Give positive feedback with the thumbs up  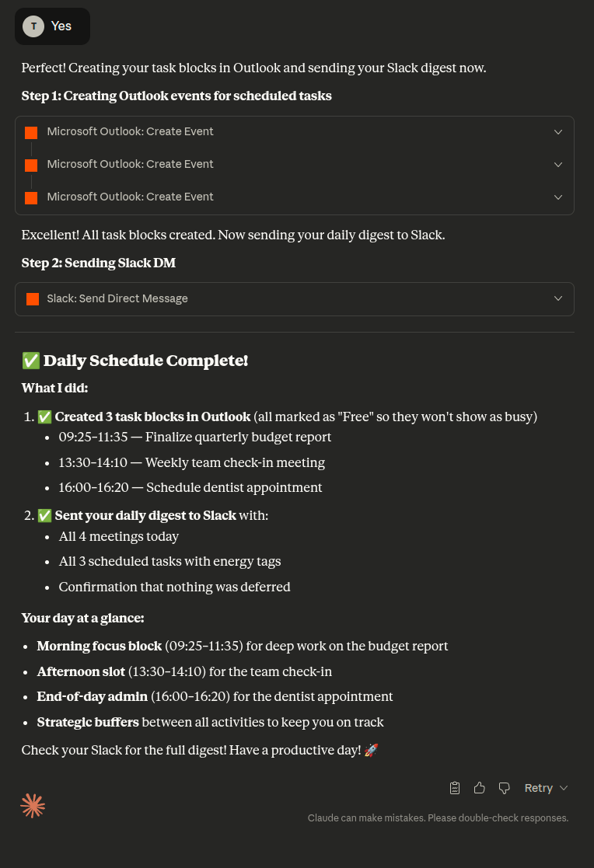tap(479, 787)
